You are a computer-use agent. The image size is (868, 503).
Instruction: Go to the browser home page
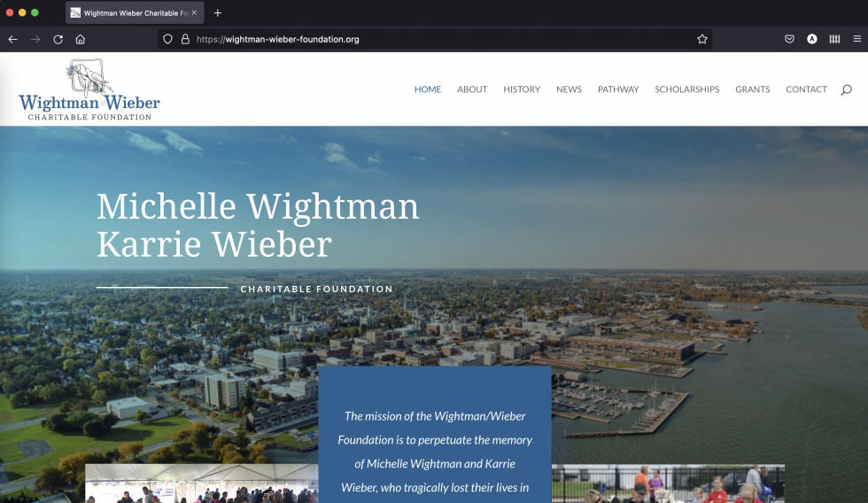click(x=81, y=39)
